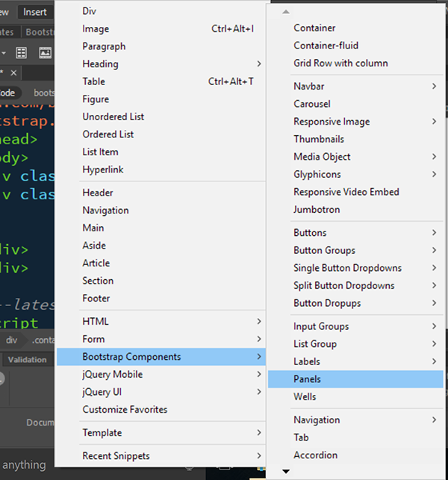Image resolution: width=448 pixels, height=480 pixels.
Task: Click Hyperlink menu entry
Action: [x=103, y=169]
